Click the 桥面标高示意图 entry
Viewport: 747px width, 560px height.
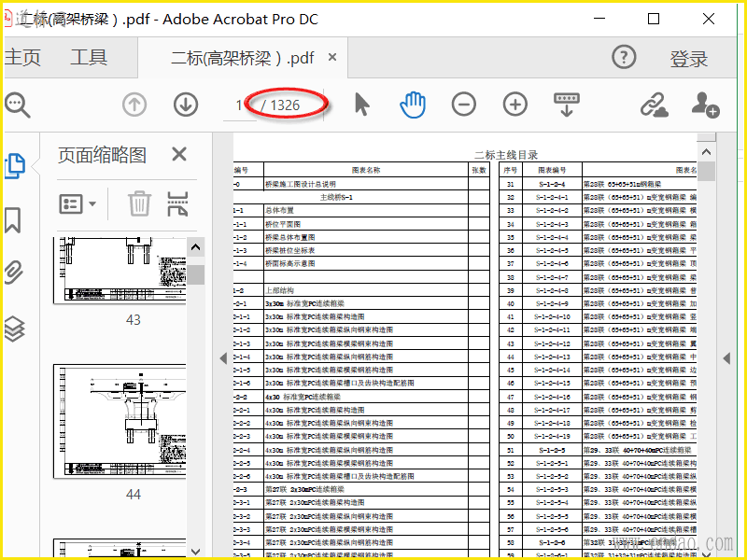tap(290, 263)
